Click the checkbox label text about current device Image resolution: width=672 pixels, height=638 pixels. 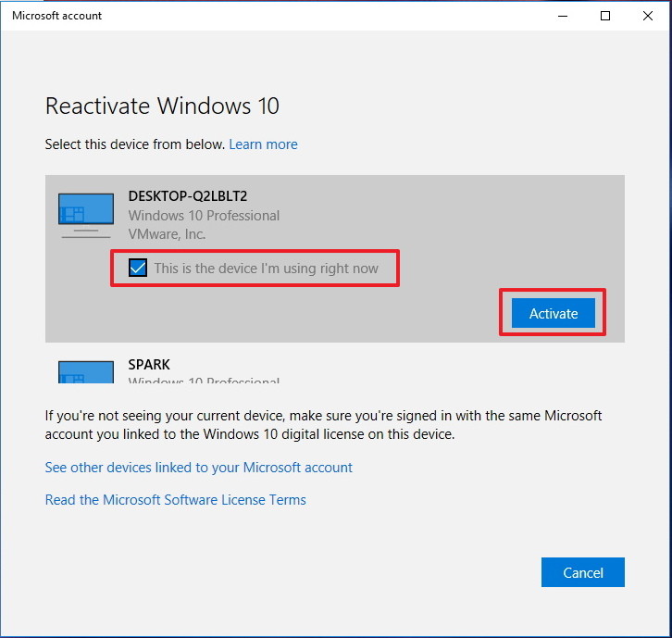click(x=267, y=269)
